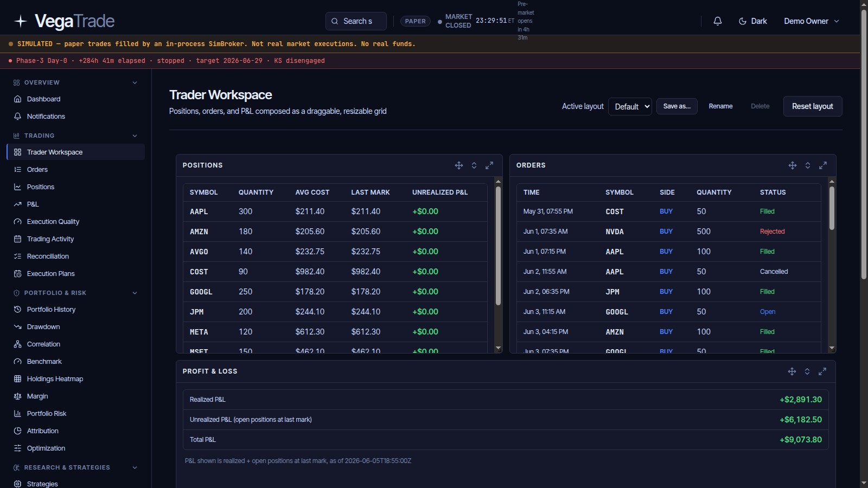Viewport: 868px width, 488px height.
Task: Click Portfolio Risk bar chart icon
Action: 17,414
